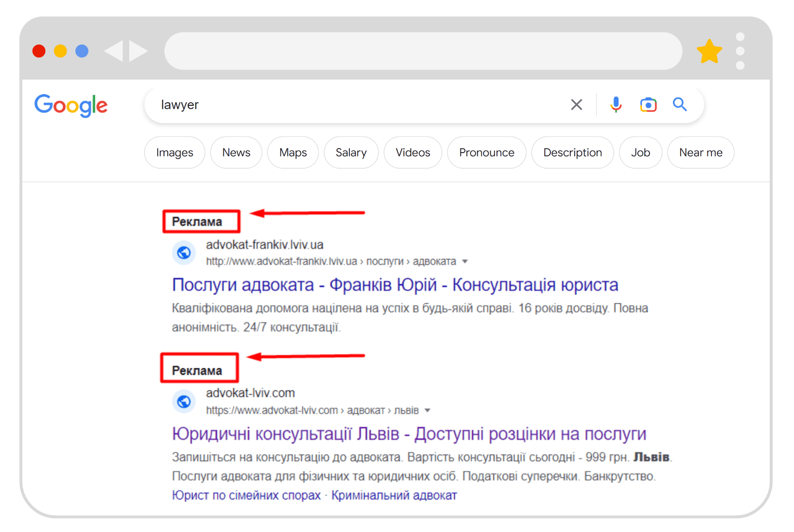The image size is (794, 532).
Task: Click the browser forward arrow
Action: pyautogui.click(x=138, y=51)
